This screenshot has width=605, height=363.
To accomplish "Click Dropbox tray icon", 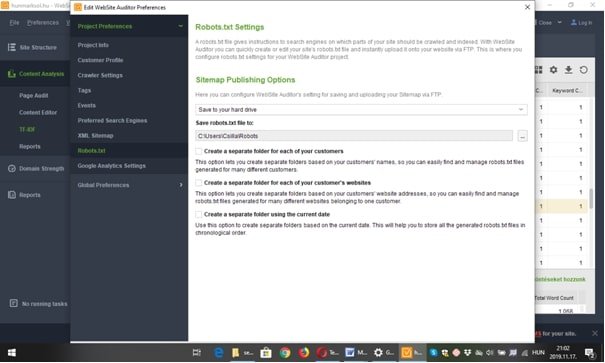I will pos(468,353).
